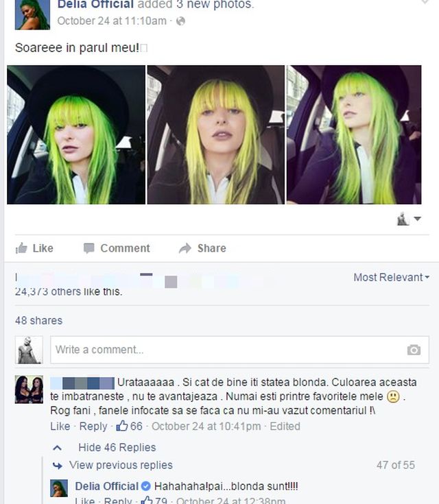Image resolution: width=439 pixels, height=504 pixels.
Task: Click the Comment speech bubble icon
Action: (x=88, y=248)
